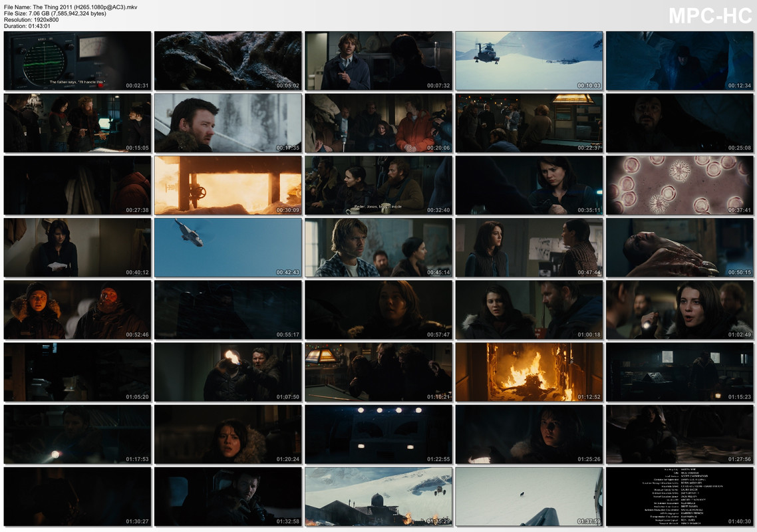Select the frame stamped 01:27:56
The width and height of the screenshot is (757, 532).
(x=680, y=434)
